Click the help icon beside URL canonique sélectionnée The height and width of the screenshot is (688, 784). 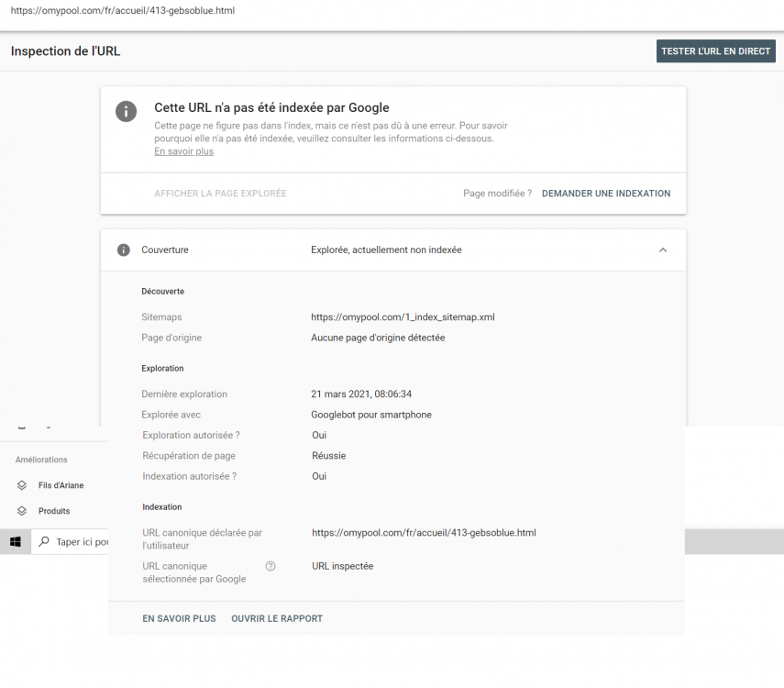click(x=271, y=566)
